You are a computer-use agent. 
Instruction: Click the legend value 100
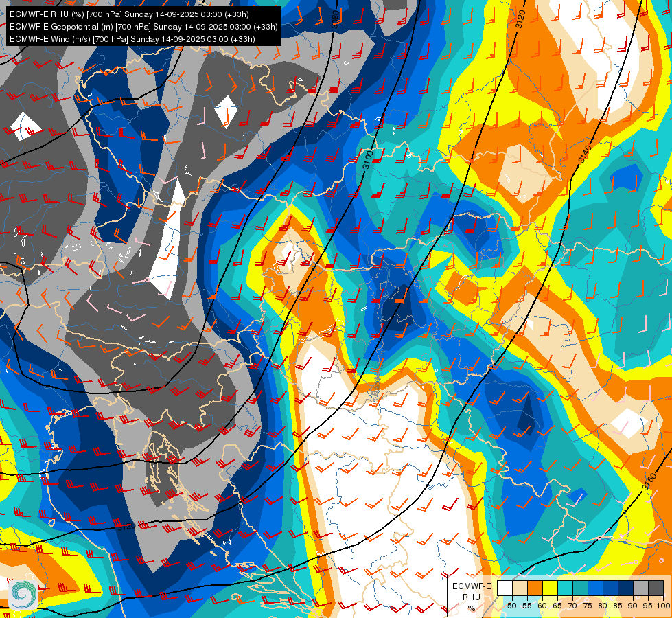pyautogui.click(x=663, y=606)
